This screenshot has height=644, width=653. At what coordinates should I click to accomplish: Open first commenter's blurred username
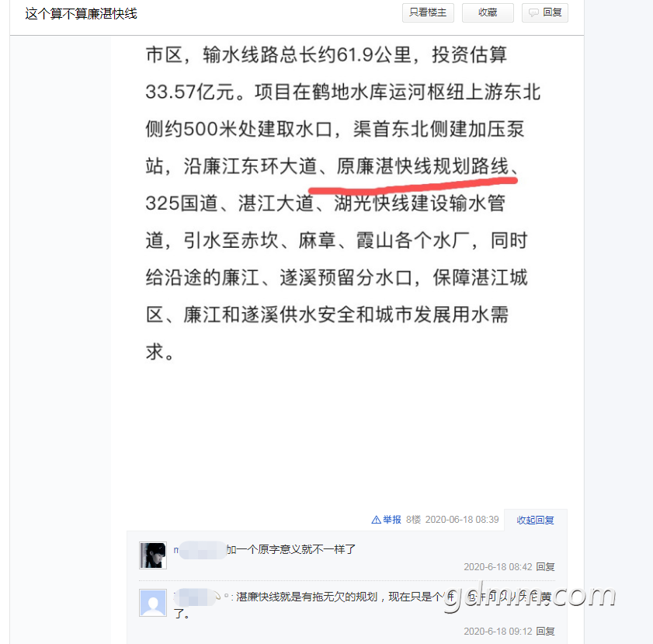pyautogui.click(x=200, y=550)
